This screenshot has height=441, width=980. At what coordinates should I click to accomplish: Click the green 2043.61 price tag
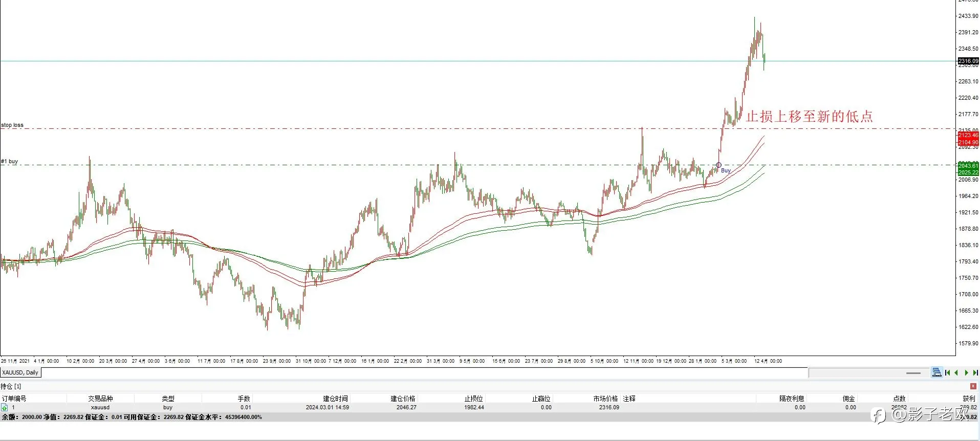pos(968,165)
